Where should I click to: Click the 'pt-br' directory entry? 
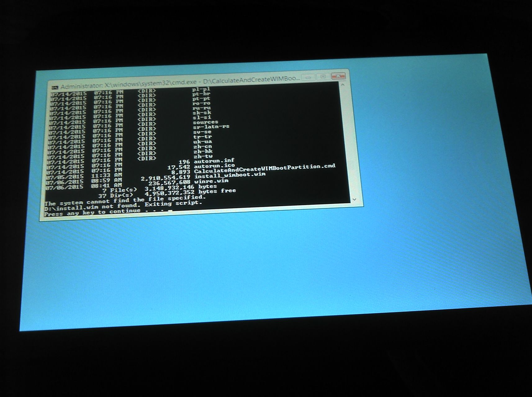click(x=201, y=94)
